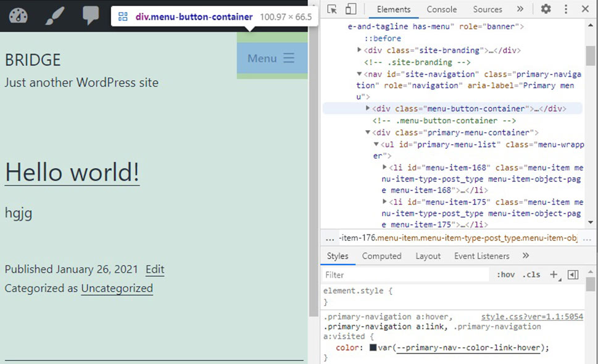The image size is (598, 364).
Task: Expand the site-branding div node
Action: click(x=359, y=50)
